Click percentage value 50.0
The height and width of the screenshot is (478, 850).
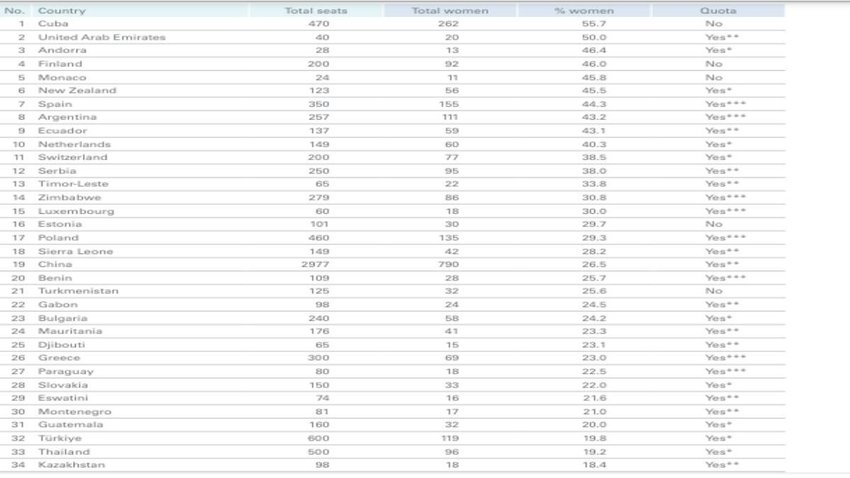pos(594,37)
